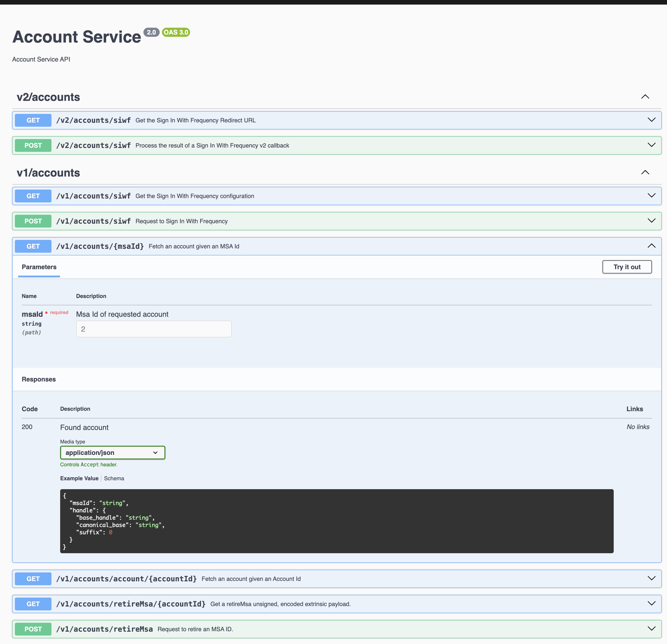The width and height of the screenshot is (667, 644).
Task: Click 'Request to Sign In With Frequency' summary
Action: coord(182,221)
